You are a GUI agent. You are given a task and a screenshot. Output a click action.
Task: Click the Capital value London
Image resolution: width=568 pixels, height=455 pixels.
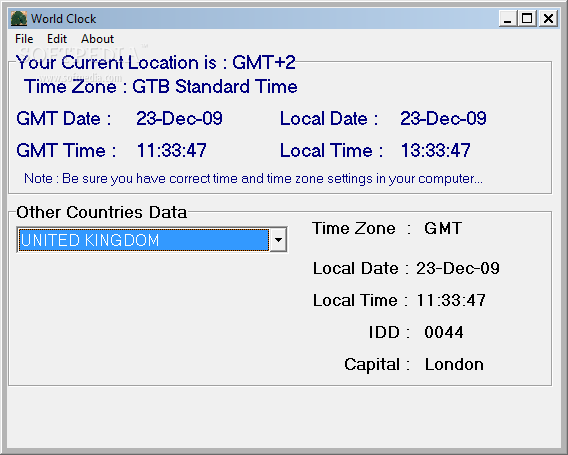454,364
